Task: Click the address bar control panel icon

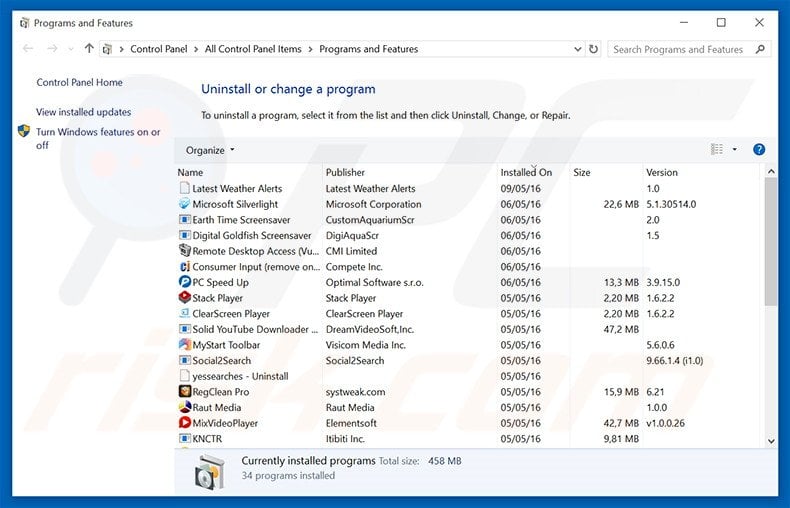Action: (x=107, y=49)
